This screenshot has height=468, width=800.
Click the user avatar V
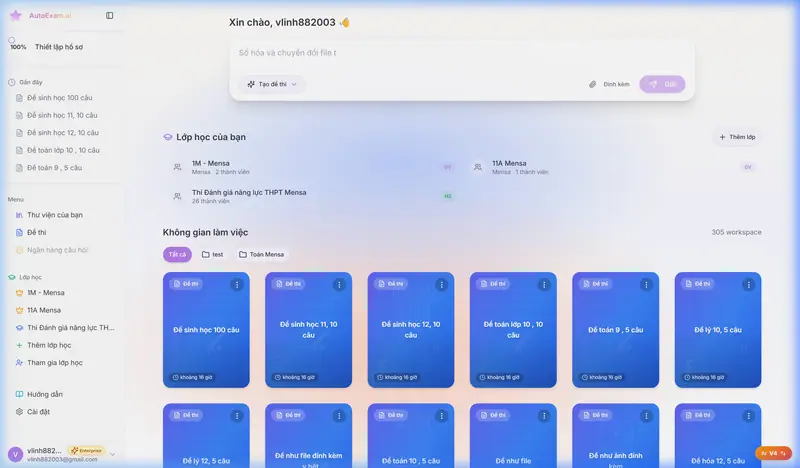click(x=15, y=454)
